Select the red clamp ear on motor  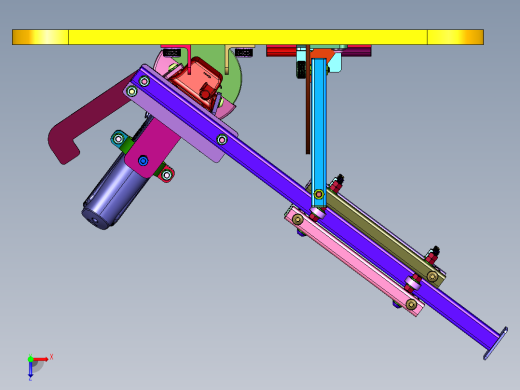166,175
